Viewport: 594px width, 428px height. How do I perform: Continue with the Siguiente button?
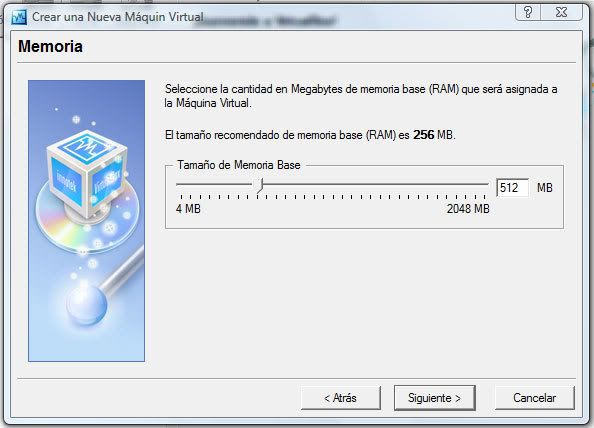pos(435,398)
